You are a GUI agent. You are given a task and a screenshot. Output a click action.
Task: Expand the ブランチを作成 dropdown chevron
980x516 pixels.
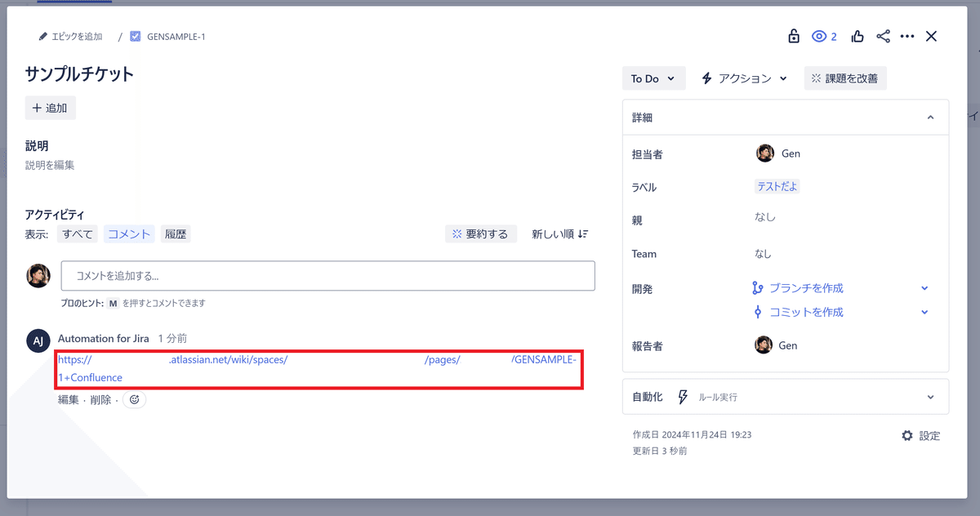[x=924, y=288]
